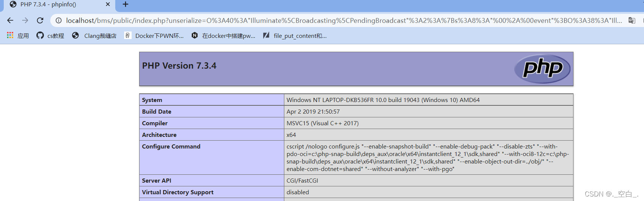Click the x64 architecture value
644x201 pixels.
pos(291,135)
